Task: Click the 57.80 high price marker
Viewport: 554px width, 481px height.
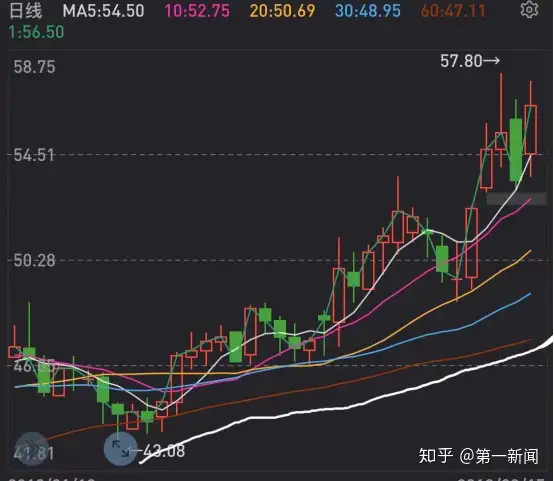Action: 470,61
